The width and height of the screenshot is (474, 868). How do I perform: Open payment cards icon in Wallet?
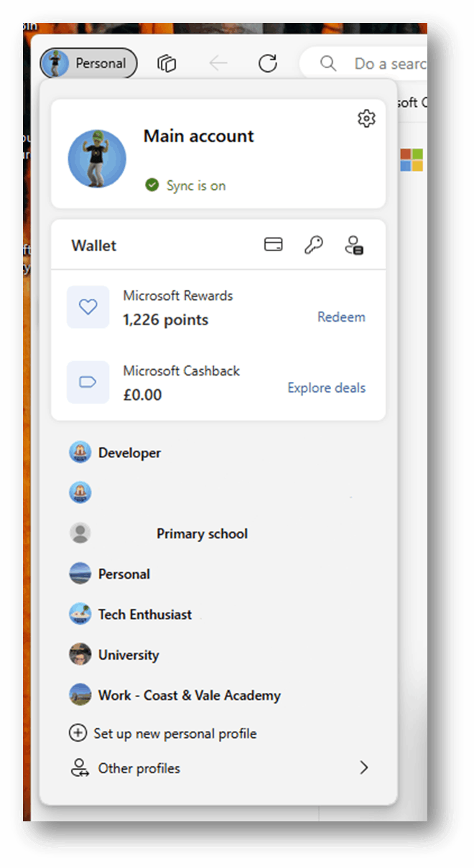pyautogui.click(x=273, y=246)
